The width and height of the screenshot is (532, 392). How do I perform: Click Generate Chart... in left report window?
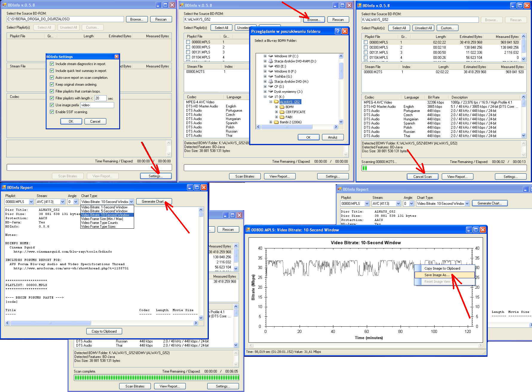pos(154,202)
